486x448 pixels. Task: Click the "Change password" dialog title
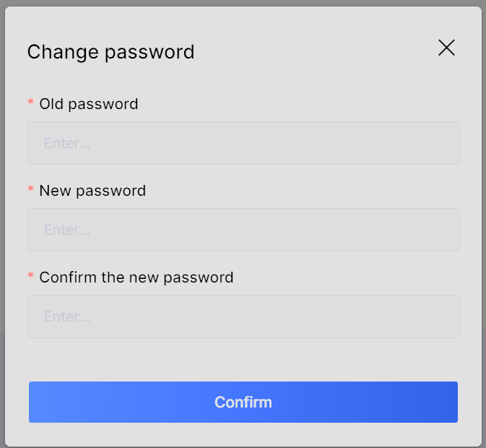(x=110, y=52)
